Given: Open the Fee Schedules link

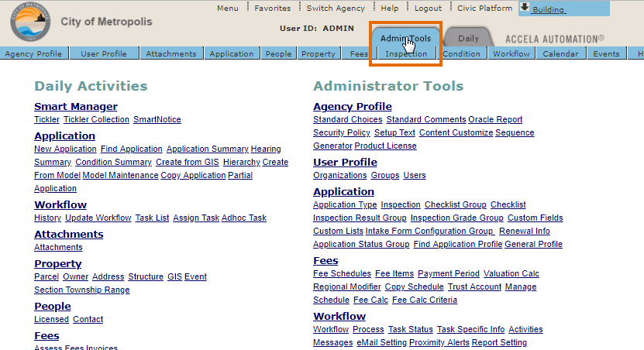Looking at the screenshot, I should (x=342, y=274).
